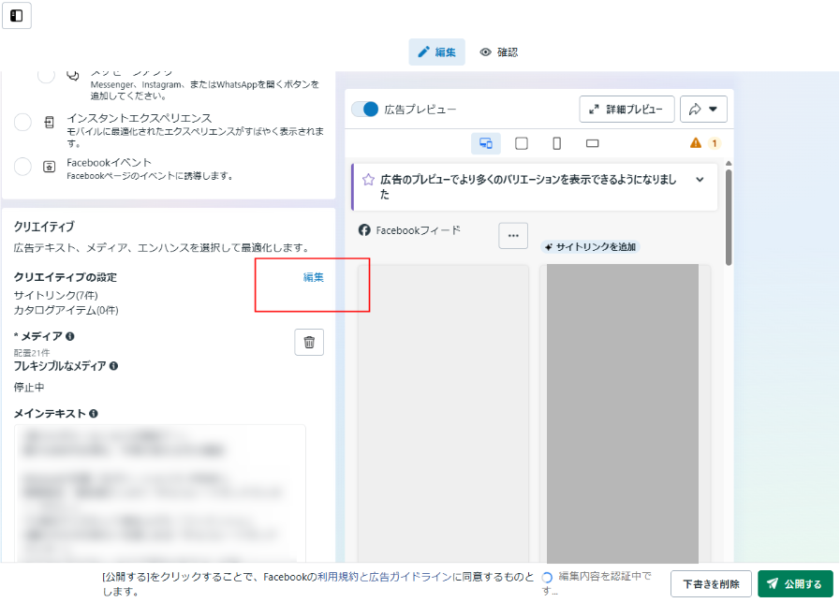
Task: Delete media with the trash icon
Action: click(309, 342)
